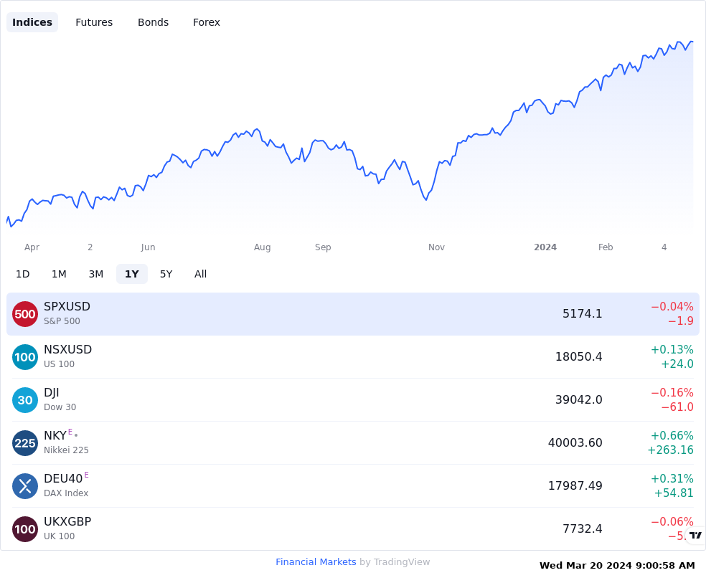Click the Jun label on chart axis

click(148, 247)
